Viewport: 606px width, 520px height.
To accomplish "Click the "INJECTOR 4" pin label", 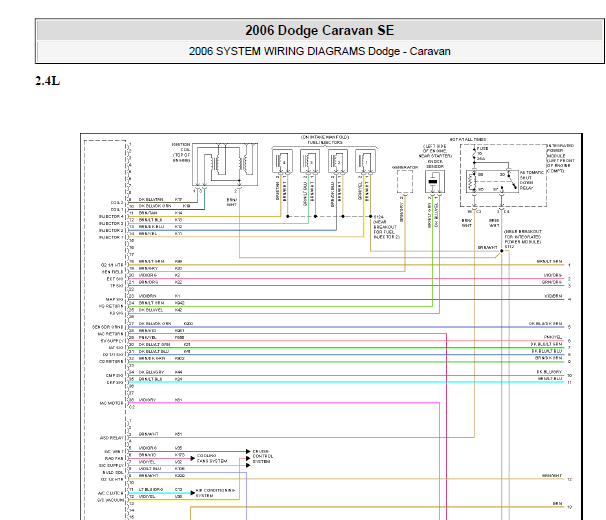I will [111, 217].
